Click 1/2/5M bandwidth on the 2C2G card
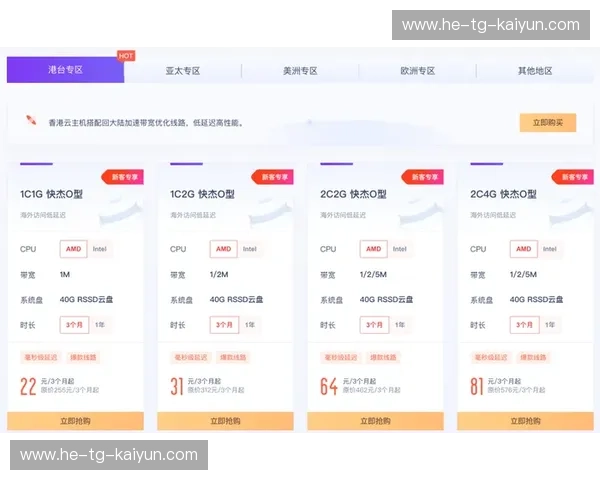 pos(373,274)
